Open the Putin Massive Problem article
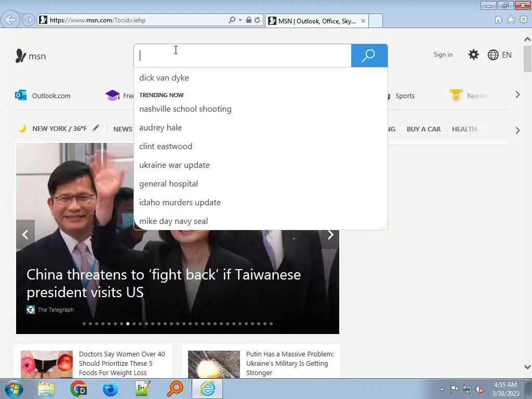The height and width of the screenshot is (399, 532). pyautogui.click(x=290, y=363)
